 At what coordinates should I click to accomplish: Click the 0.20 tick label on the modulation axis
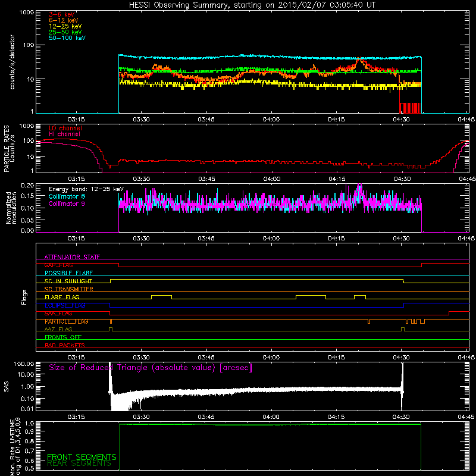27,185
